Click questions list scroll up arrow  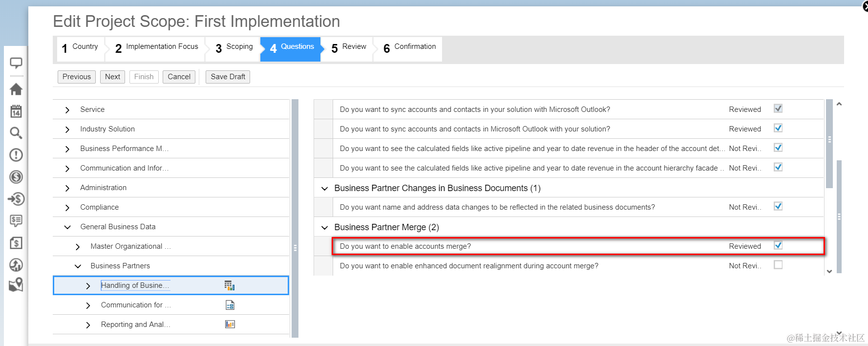point(839,104)
